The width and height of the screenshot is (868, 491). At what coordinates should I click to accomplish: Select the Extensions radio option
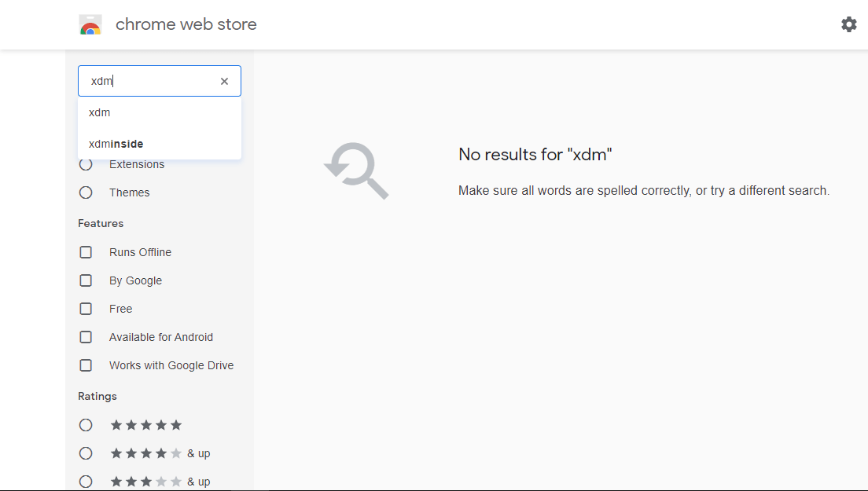coord(86,164)
